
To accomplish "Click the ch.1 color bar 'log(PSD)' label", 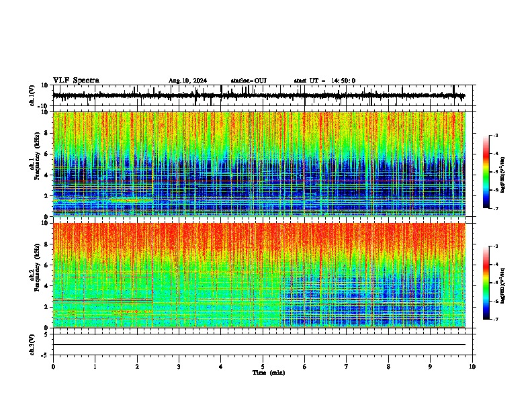I will (503, 175).
